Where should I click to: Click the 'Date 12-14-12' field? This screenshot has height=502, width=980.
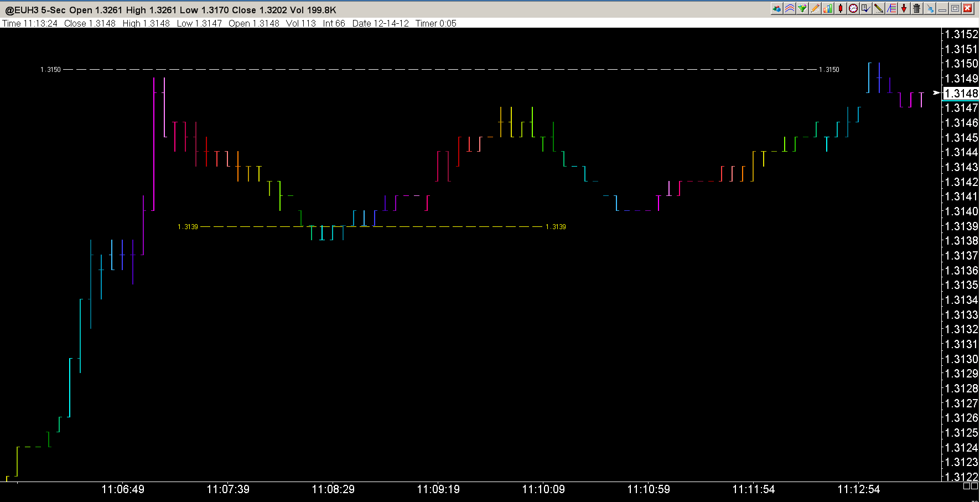(x=381, y=23)
